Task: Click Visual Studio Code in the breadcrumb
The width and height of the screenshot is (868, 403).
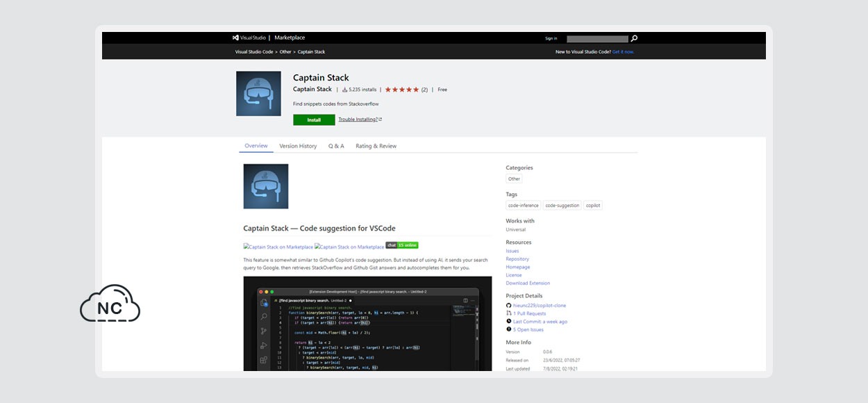Action: tap(255, 52)
